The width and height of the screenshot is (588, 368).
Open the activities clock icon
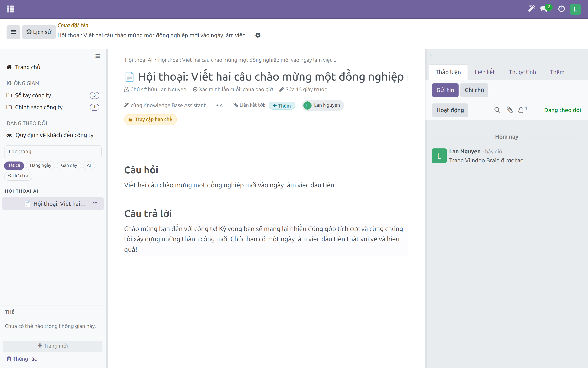tap(561, 9)
